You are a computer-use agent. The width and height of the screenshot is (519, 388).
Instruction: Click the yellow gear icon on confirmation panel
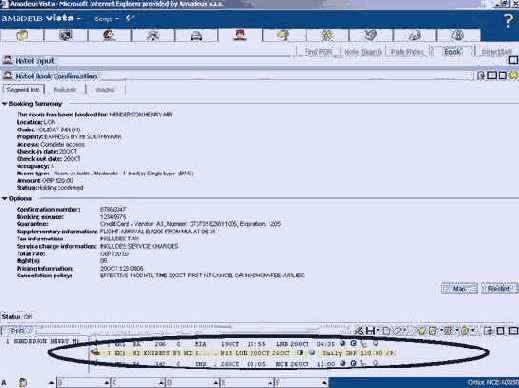(x=513, y=75)
